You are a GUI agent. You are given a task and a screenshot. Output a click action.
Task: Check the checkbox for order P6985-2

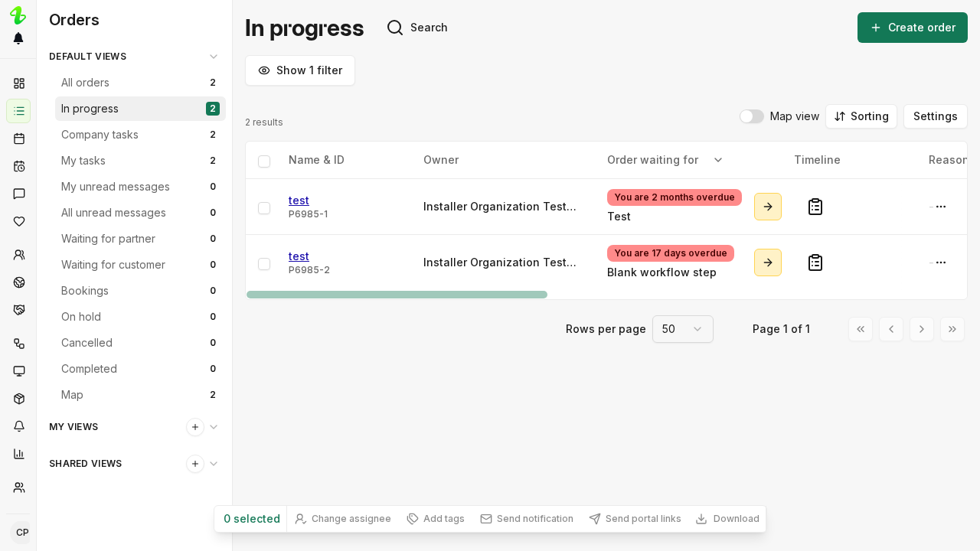click(264, 264)
